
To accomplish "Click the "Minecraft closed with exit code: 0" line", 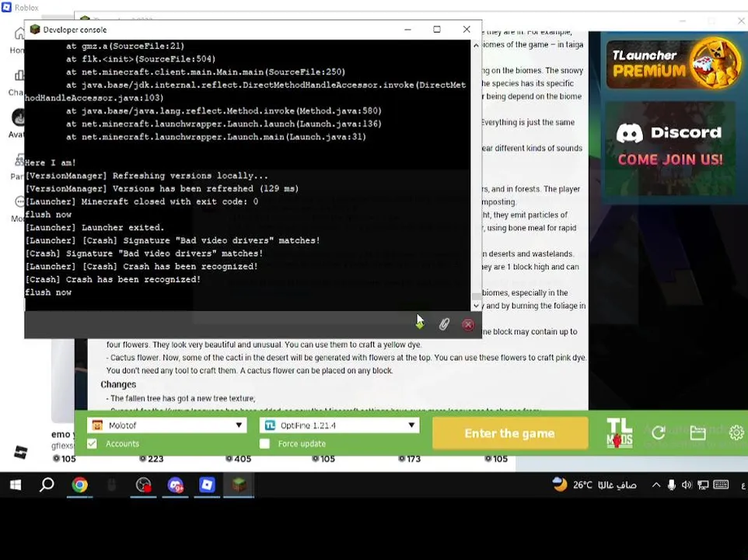I will (x=142, y=201).
